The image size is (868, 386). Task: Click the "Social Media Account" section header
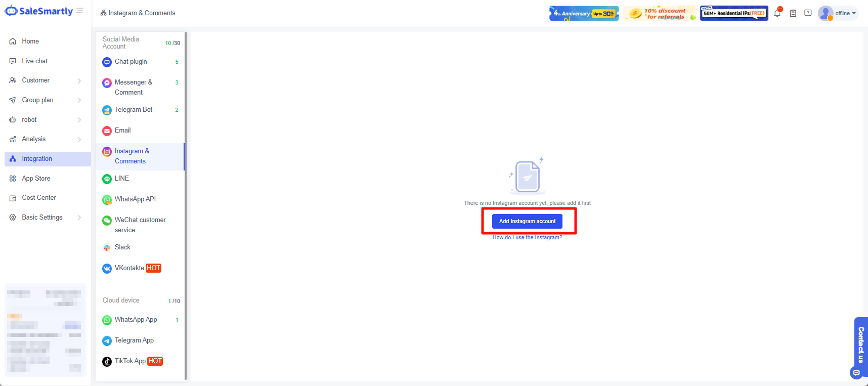120,43
